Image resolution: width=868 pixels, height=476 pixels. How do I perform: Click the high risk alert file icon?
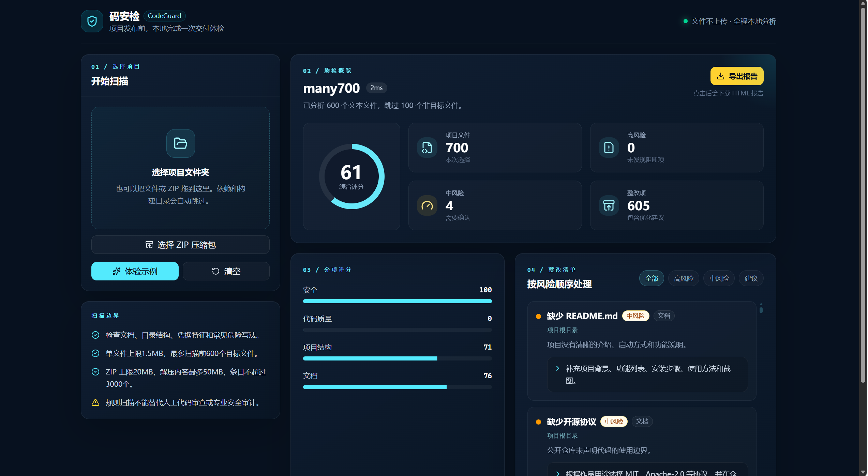609,148
